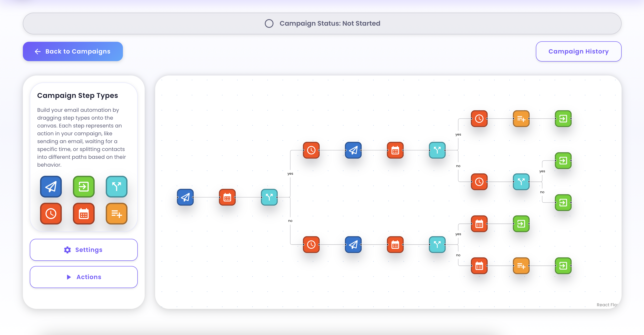Click the calendar node on the bottom yes branch

point(479,224)
